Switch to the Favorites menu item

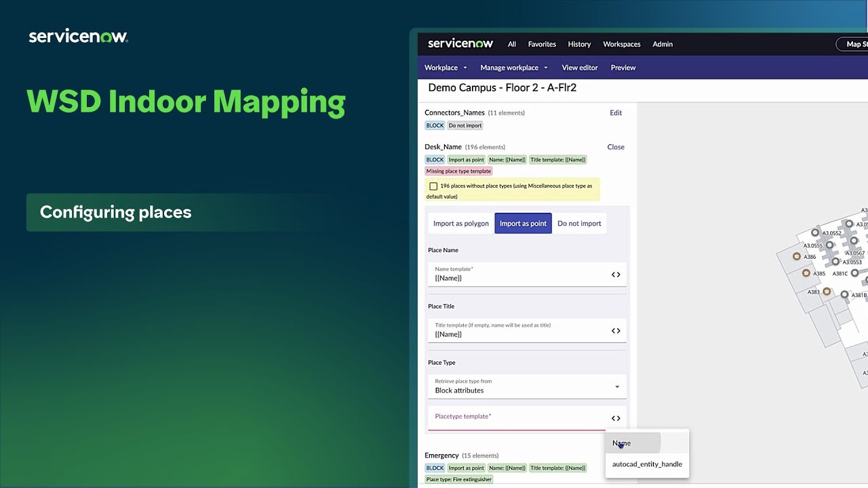[541, 44]
